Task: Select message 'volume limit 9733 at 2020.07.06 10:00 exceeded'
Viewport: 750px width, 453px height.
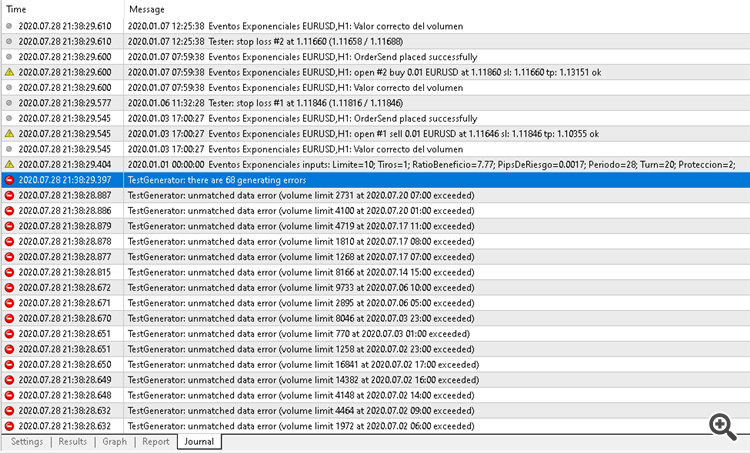Action: [x=301, y=287]
